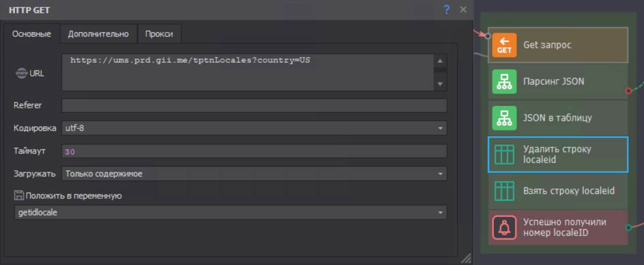The image size is (644, 265).
Task: Open the Загружать dropdown list
Action: click(x=254, y=174)
